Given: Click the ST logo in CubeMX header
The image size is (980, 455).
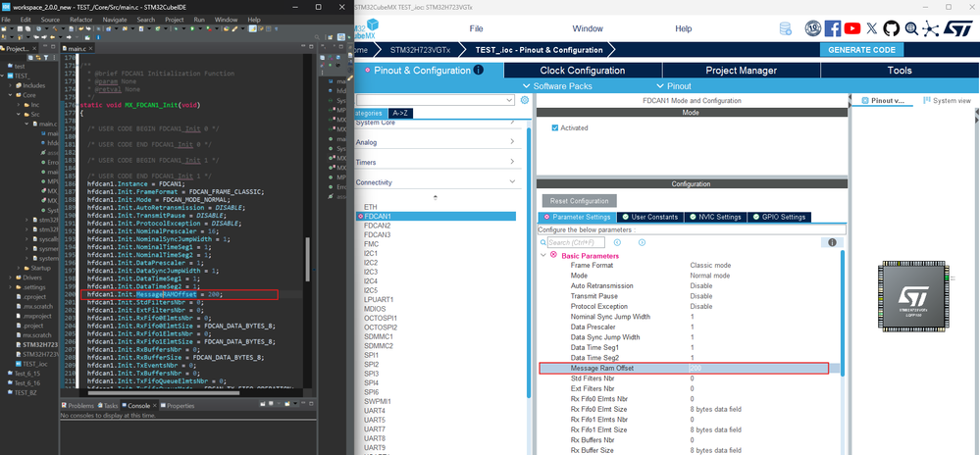Looking at the screenshot, I should click(957, 28).
